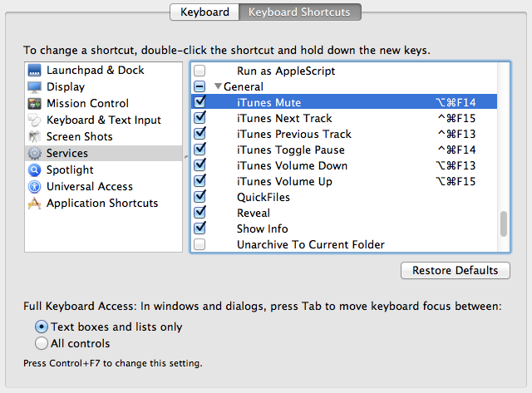Uncheck the iTunes Previous Track checkbox
The image size is (532, 393).
[199, 133]
